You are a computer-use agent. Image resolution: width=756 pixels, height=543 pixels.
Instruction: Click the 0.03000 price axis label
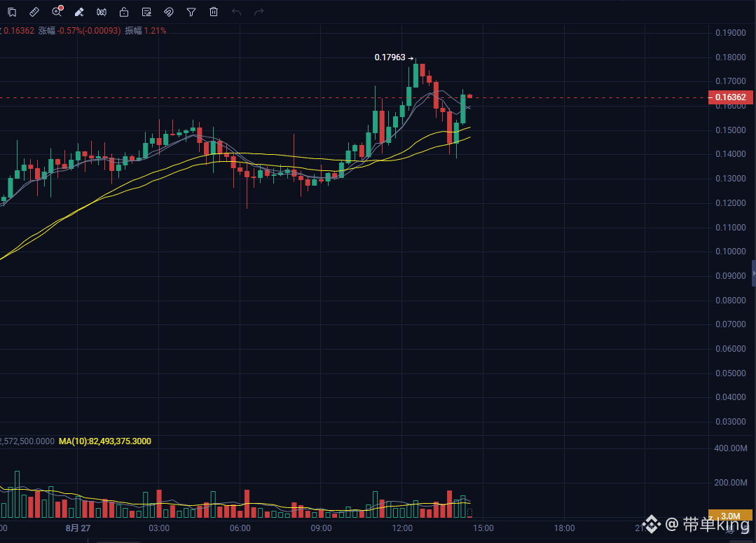(731, 422)
